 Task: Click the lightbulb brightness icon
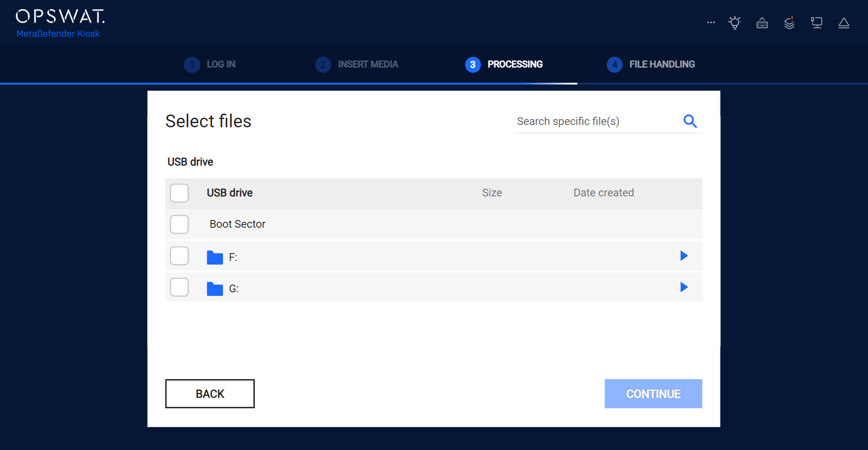pyautogui.click(x=734, y=23)
